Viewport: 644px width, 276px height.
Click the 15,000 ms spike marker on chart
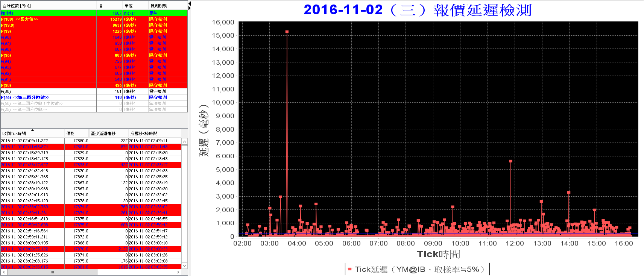coord(287,32)
